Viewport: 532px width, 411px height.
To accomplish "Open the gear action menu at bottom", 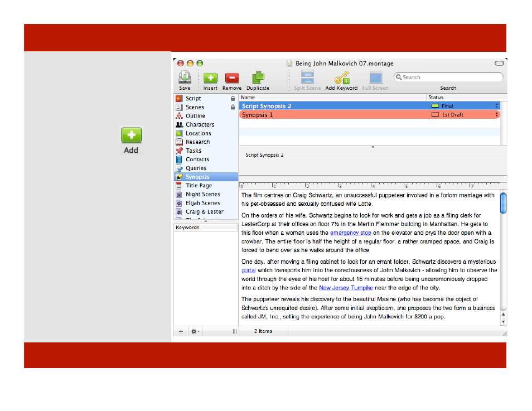I will coord(195,331).
